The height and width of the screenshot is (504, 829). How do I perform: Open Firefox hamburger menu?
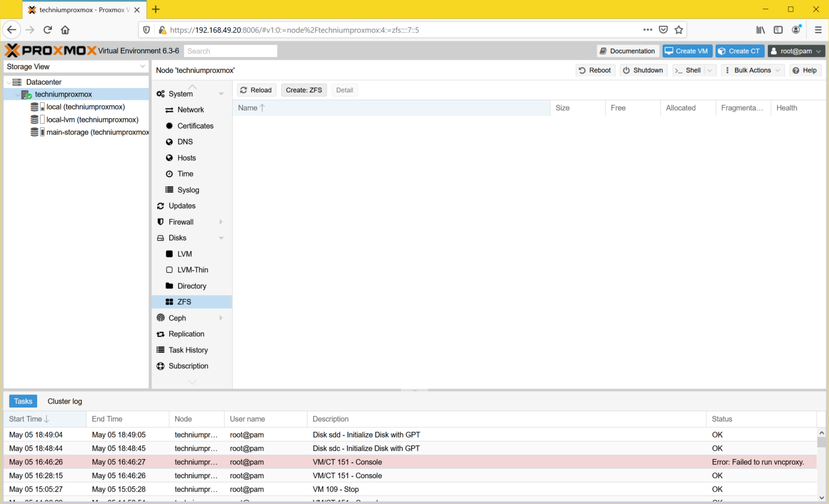click(x=818, y=30)
